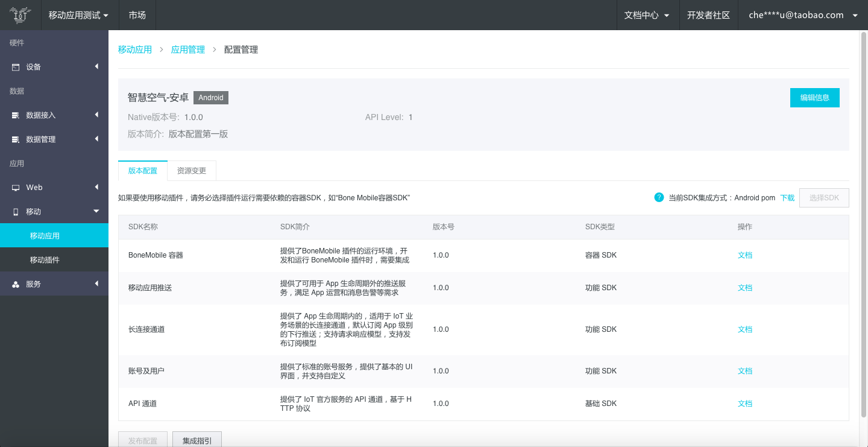
Task: Click the 移动应用推送 SDK name cell
Action: coord(150,288)
